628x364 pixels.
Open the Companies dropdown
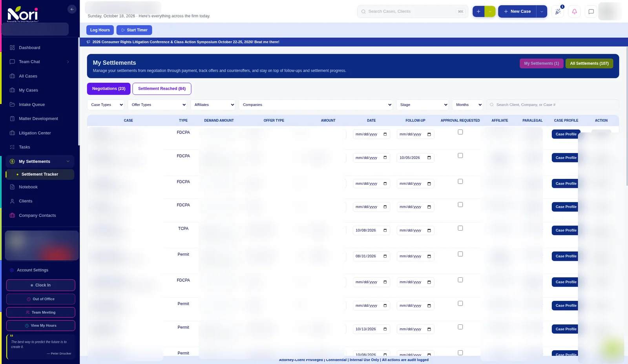316,105
